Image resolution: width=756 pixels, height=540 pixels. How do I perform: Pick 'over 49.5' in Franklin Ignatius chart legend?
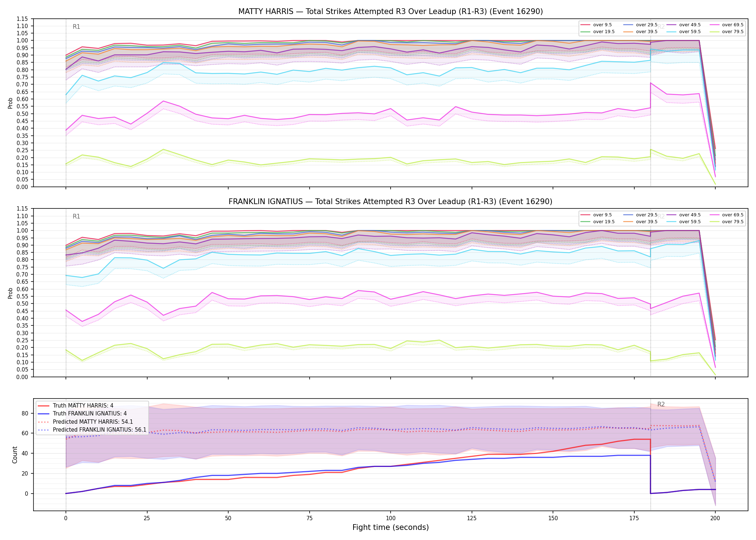click(684, 215)
